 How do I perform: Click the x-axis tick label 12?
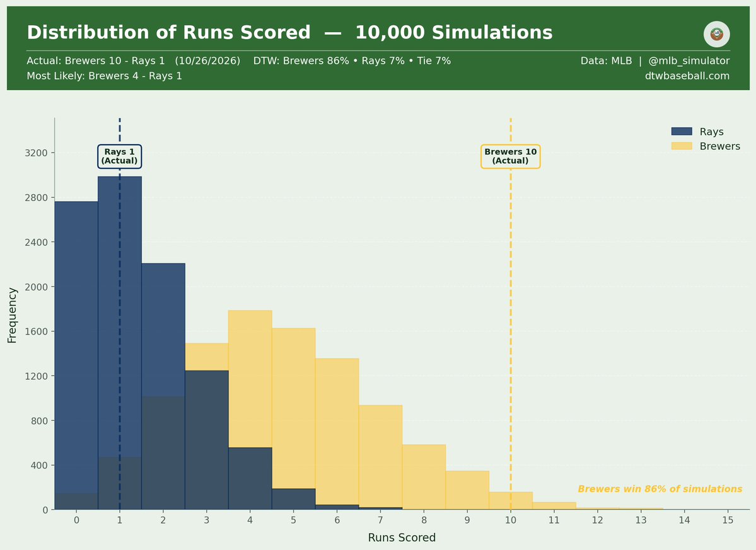pos(597,520)
